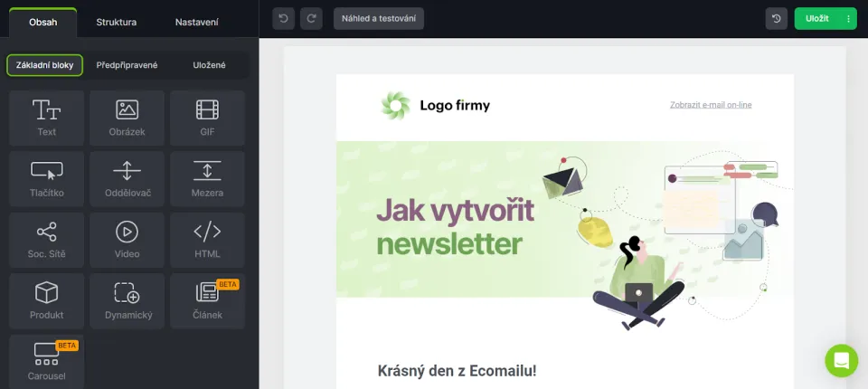Open Náhled a testování

(379, 18)
